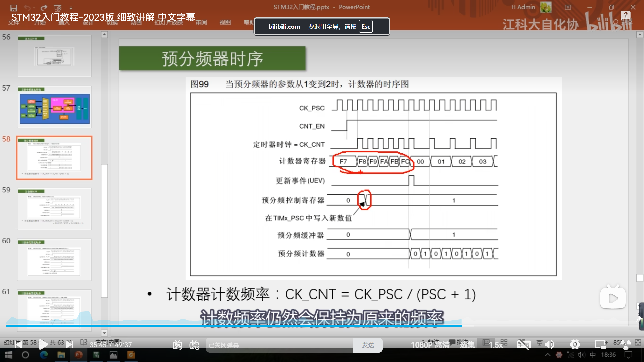Go to previous video episode
Image resolution: width=644 pixels, height=362 pixels.
pos(18,345)
